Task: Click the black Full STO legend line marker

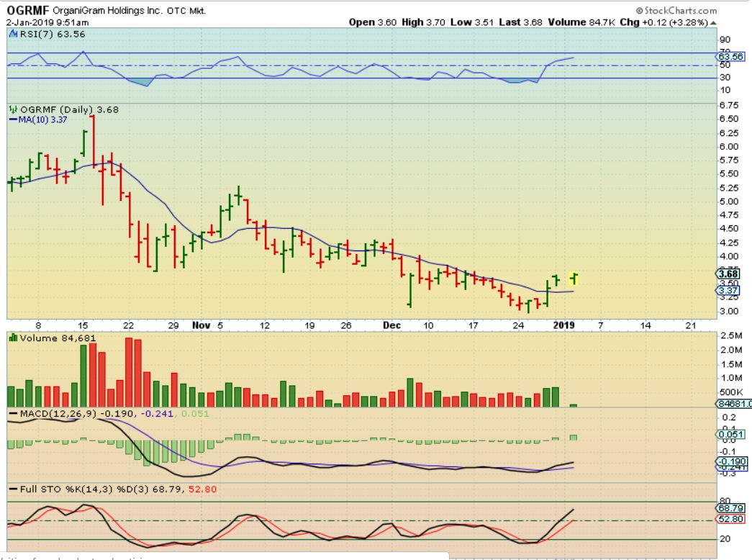Action: 13,489
